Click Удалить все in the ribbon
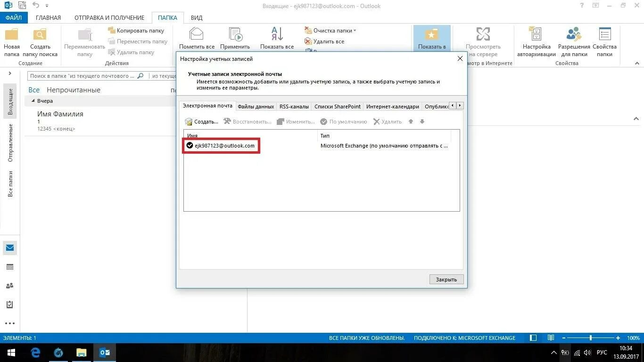This screenshot has height=362, width=644. 324,41
